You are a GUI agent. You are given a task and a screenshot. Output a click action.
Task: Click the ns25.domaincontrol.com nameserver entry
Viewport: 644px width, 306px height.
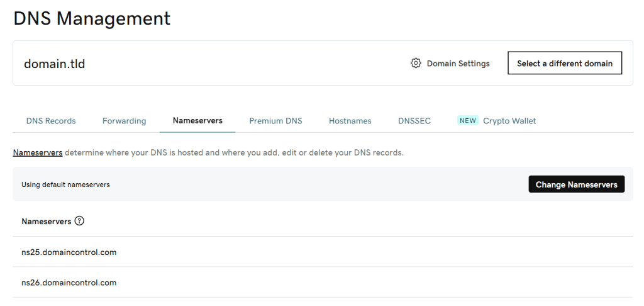[x=69, y=252]
